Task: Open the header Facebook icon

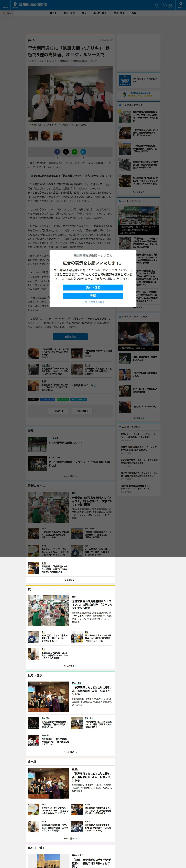Action: [158, 5]
